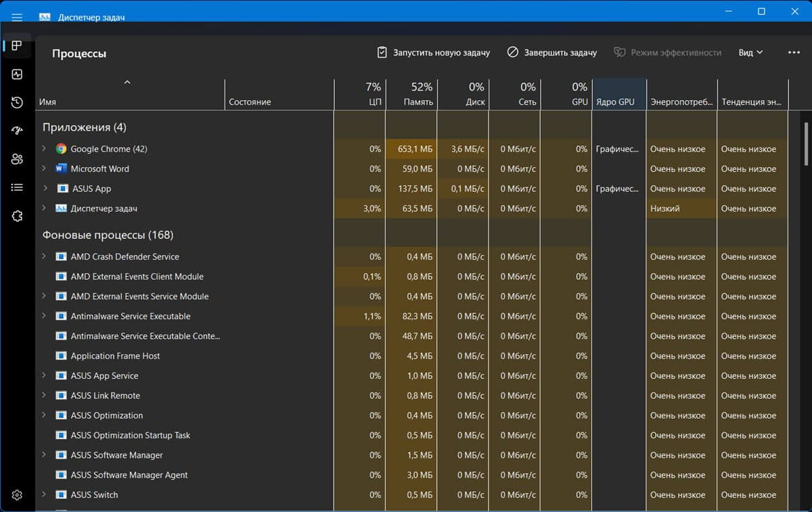The height and width of the screenshot is (512, 812).
Task: Open the Services puzzle-piece icon
Action: point(17,216)
